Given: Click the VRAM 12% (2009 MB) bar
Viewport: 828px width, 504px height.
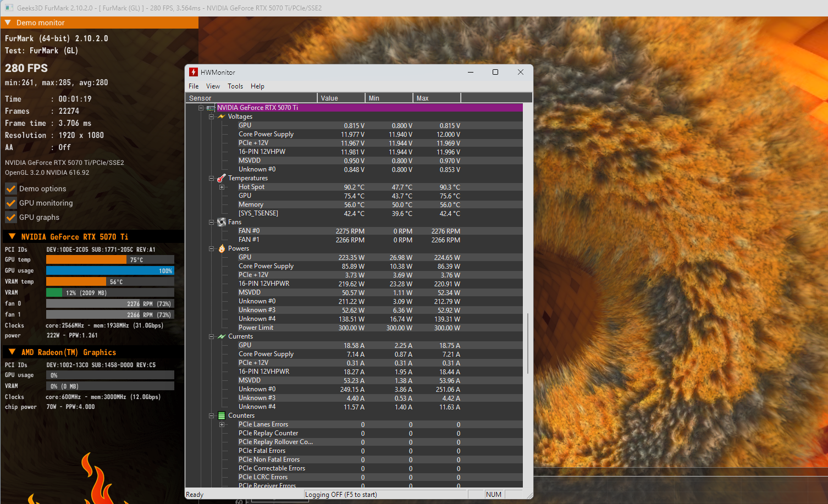Looking at the screenshot, I should (x=110, y=292).
